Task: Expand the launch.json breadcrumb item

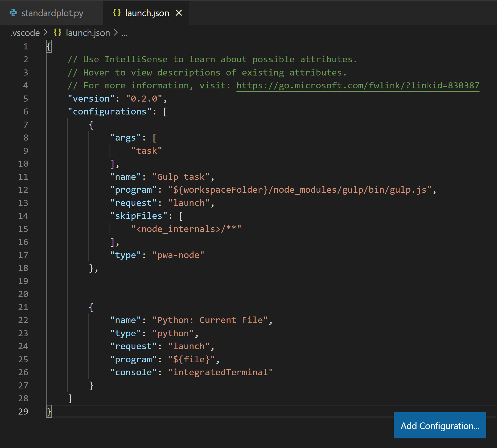Action: tap(88, 33)
